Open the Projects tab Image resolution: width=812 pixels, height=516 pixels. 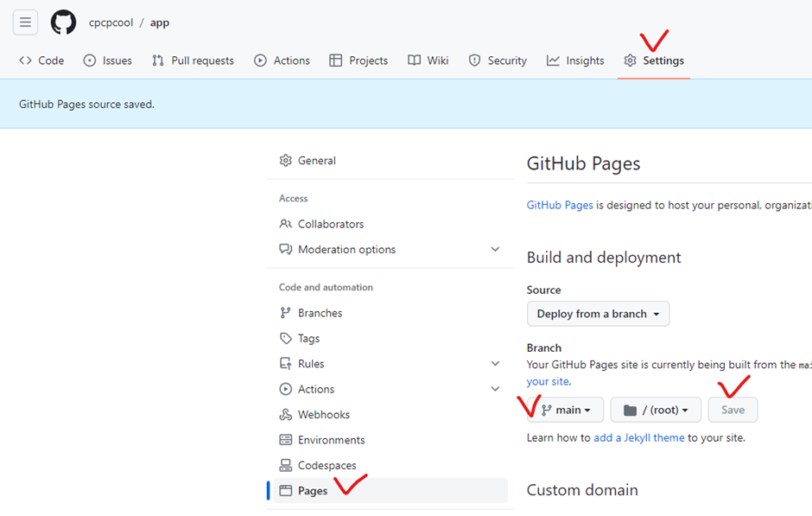coord(358,61)
